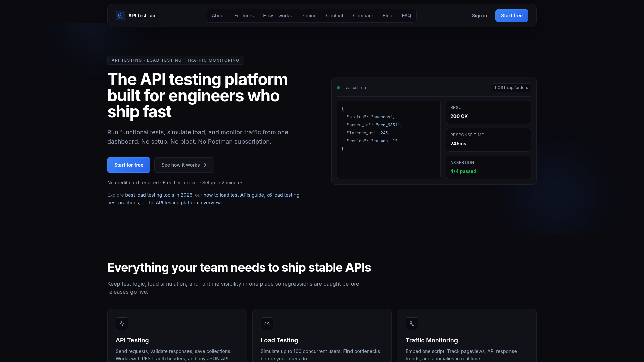Click the main hero headline text
The width and height of the screenshot is (644, 362).
pyautogui.click(x=198, y=96)
